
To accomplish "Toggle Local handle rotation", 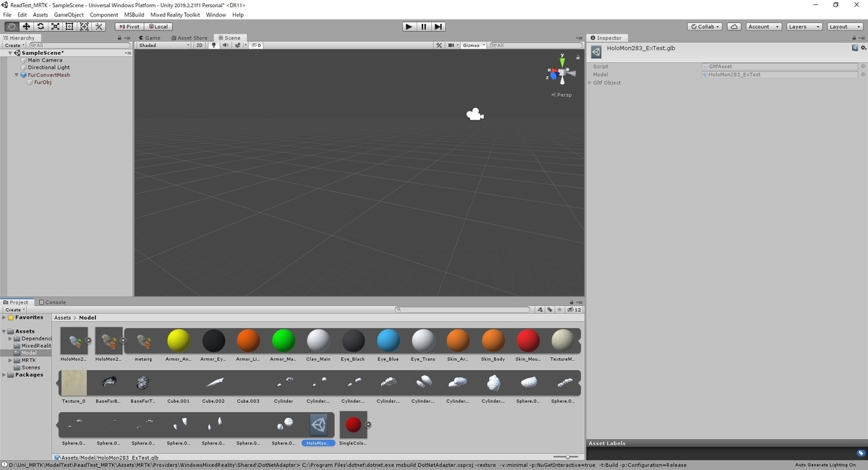I will (157, 27).
